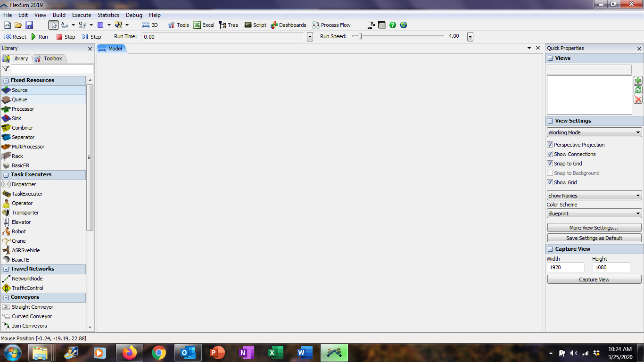Click the New Model toolbar icon

8,25
